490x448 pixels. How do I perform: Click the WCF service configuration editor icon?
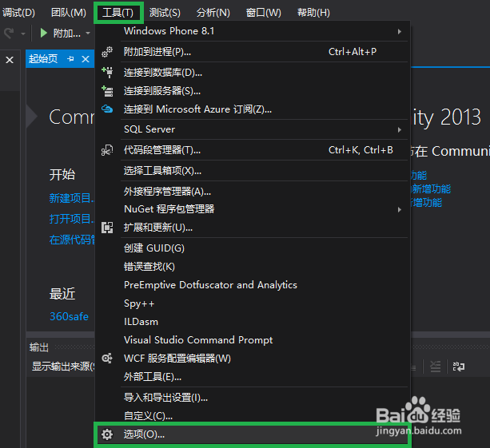point(107,358)
